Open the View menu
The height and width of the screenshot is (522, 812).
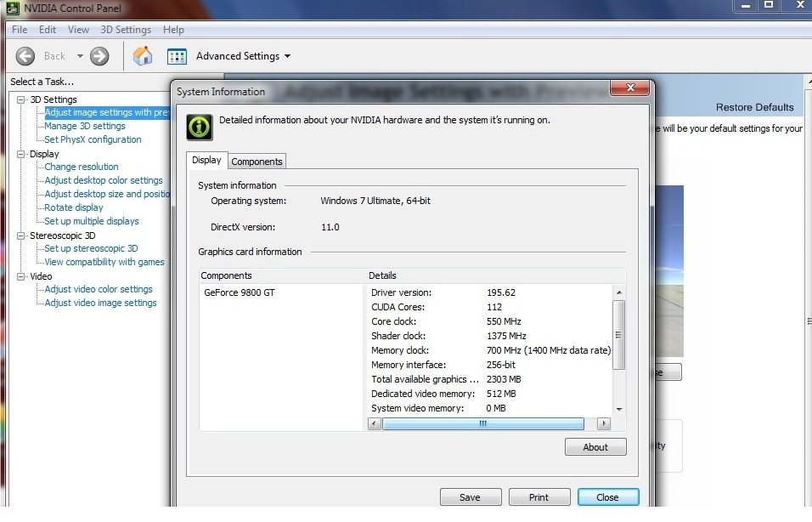[x=78, y=30]
